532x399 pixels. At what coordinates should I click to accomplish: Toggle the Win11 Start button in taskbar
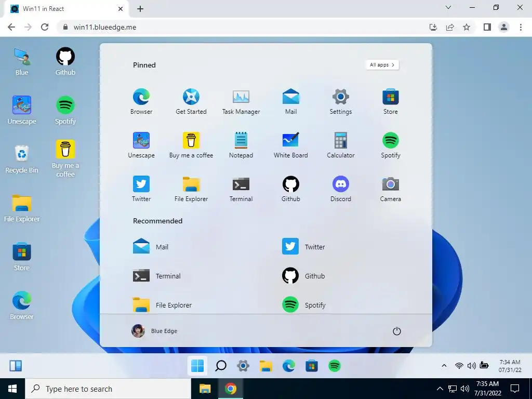(197, 366)
